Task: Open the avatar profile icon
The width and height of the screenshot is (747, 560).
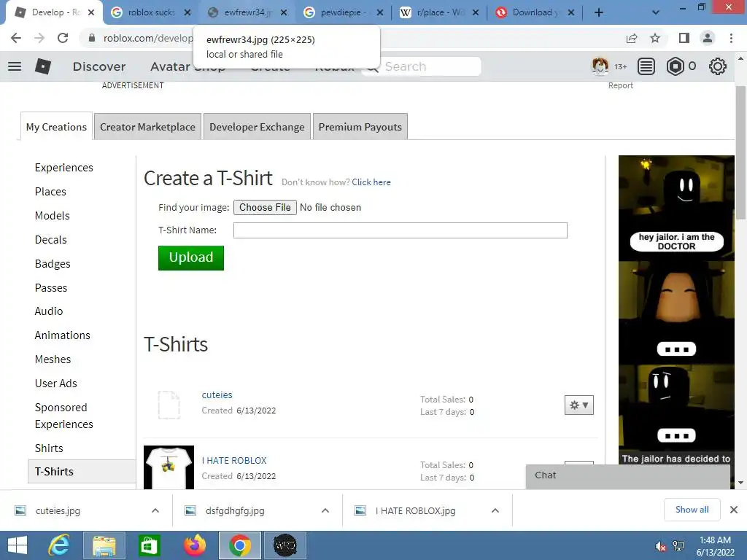Action: [600, 66]
